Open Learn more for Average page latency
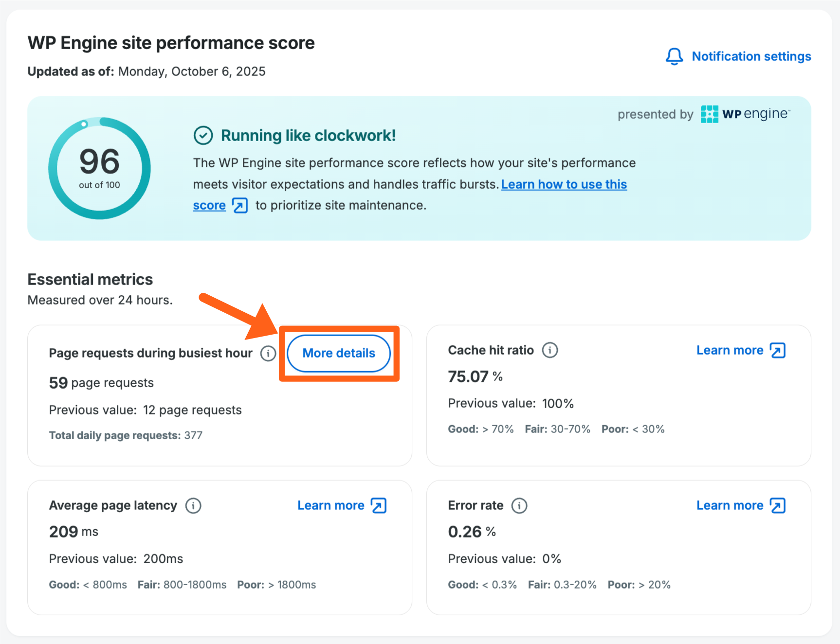This screenshot has width=840, height=644. [330, 506]
